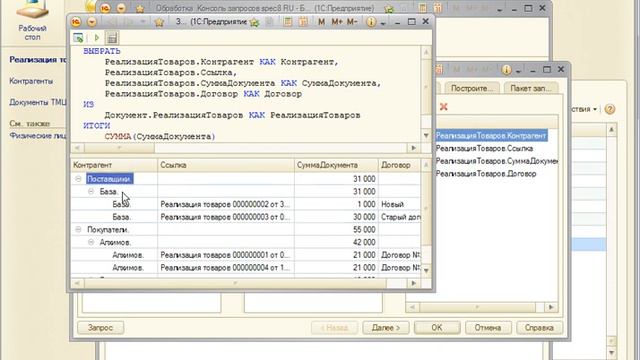Switch to the 'Пакет зап...' tab

click(x=531, y=88)
